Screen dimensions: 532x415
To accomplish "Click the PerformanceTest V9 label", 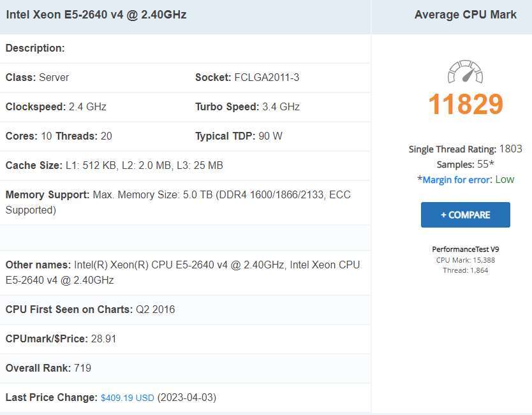I will click(465, 249).
